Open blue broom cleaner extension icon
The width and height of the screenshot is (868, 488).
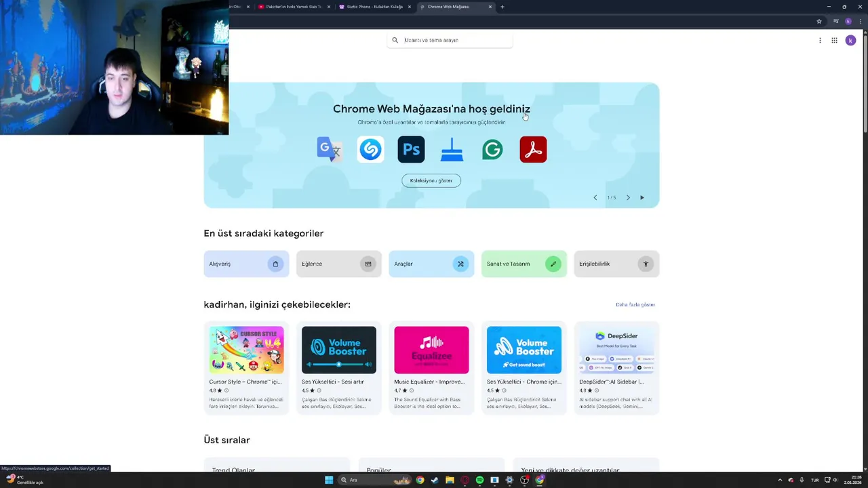452,149
